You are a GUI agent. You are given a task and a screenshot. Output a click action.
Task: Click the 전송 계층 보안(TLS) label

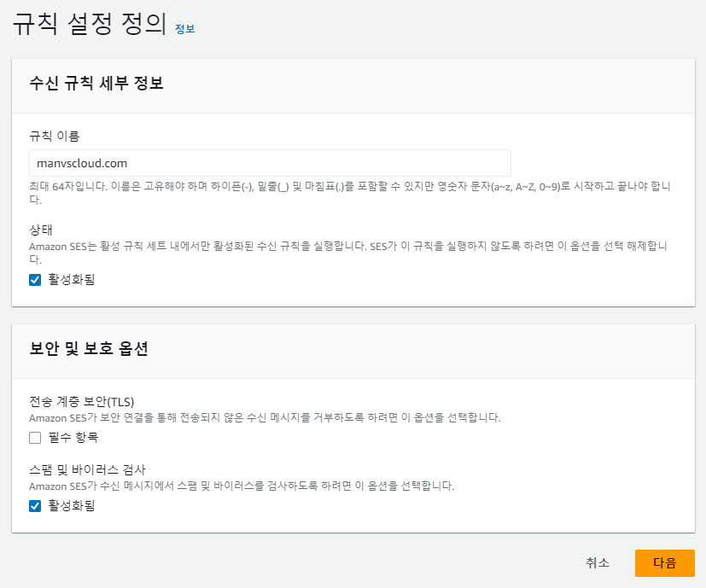pyautogui.click(x=82, y=402)
